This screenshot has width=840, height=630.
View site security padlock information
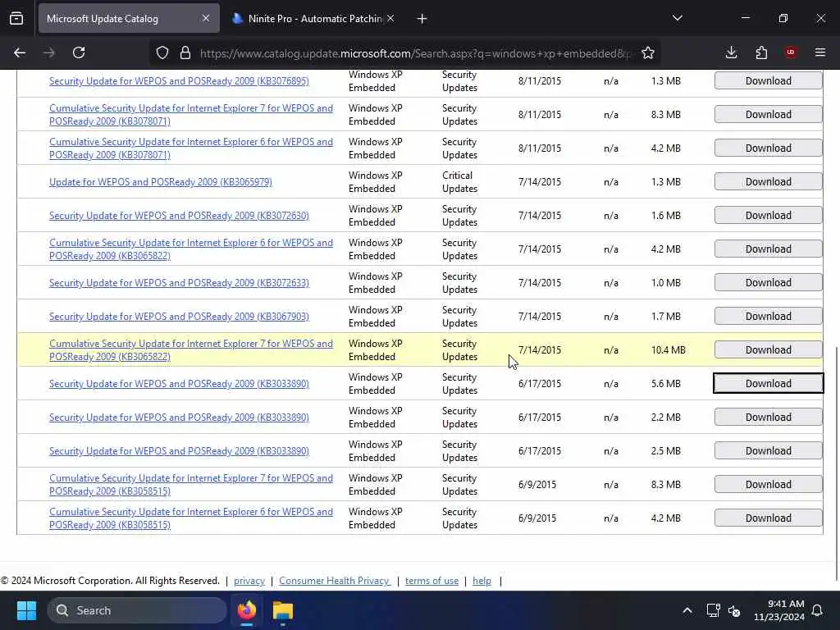[x=185, y=52]
